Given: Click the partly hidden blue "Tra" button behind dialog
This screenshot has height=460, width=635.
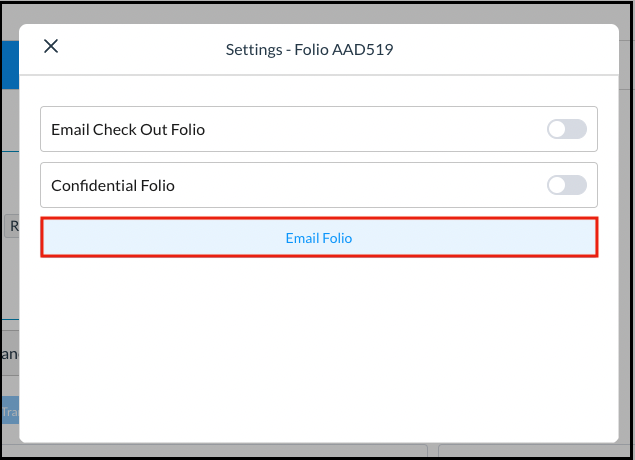Looking at the screenshot, I should (9, 410).
